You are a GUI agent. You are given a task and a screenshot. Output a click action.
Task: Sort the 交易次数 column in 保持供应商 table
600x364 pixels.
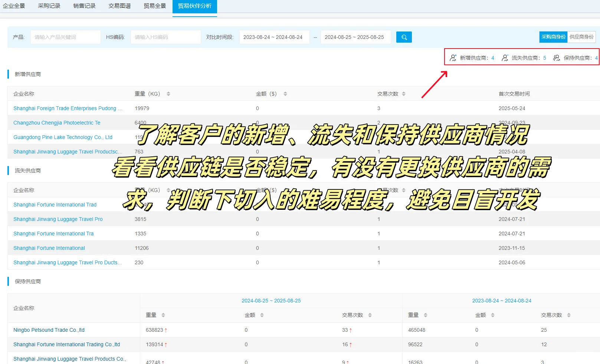pos(370,315)
